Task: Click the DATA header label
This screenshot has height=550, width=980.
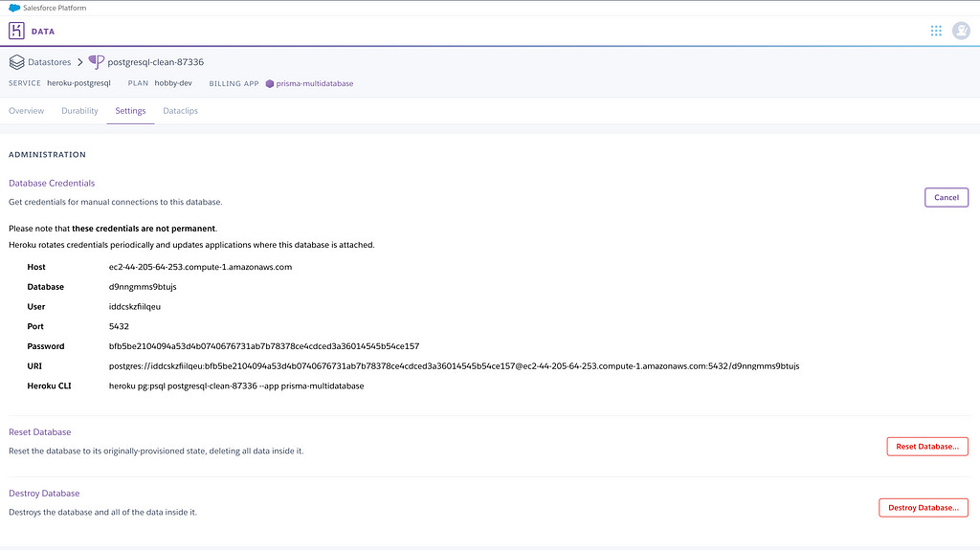Action: (x=43, y=32)
